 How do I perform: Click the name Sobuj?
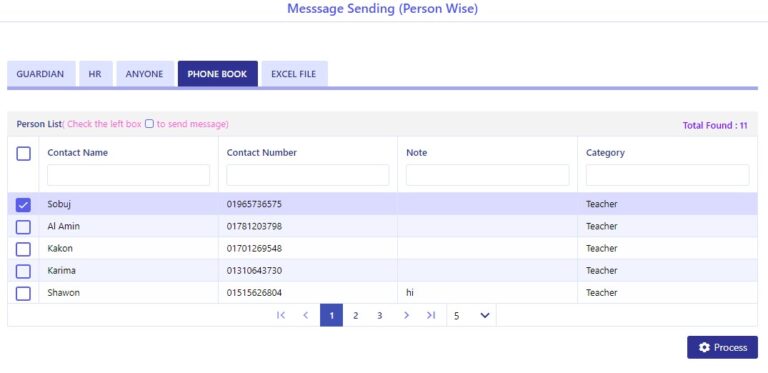pos(59,204)
